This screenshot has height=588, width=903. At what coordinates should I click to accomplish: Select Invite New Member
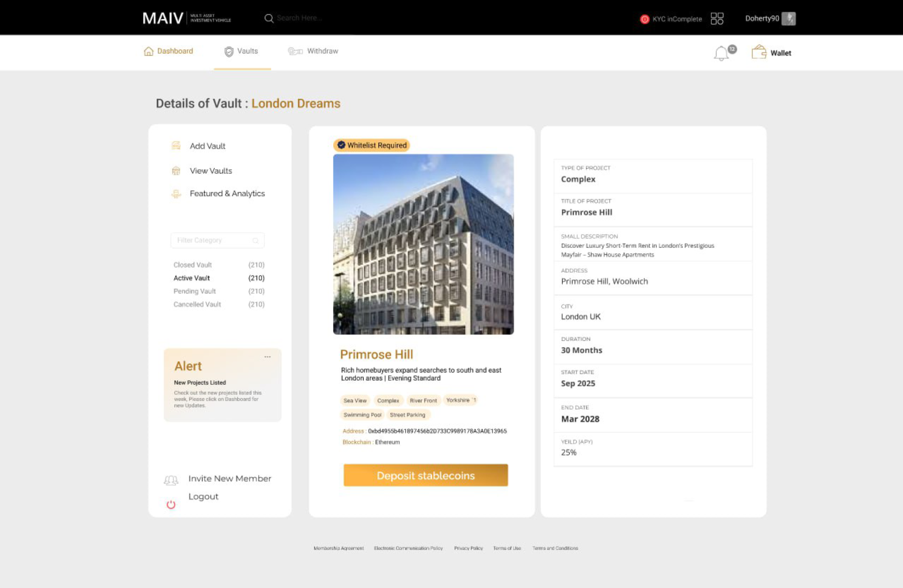[x=230, y=479]
